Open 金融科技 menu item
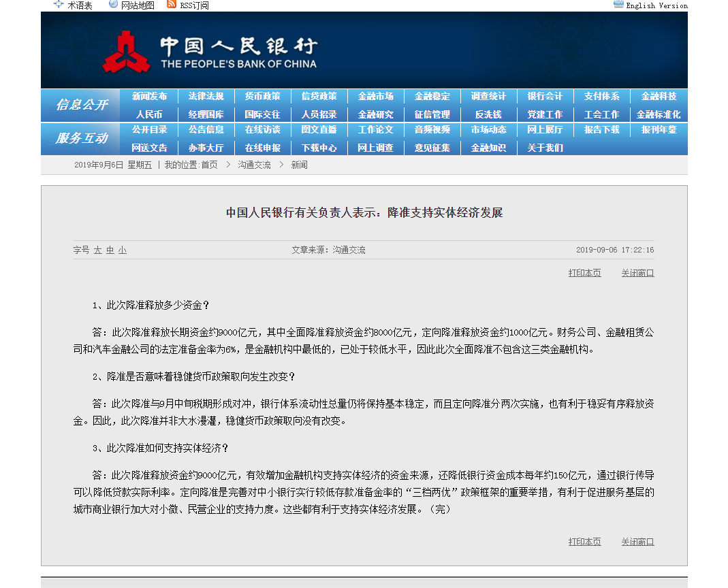The width and height of the screenshot is (728, 588). click(659, 96)
